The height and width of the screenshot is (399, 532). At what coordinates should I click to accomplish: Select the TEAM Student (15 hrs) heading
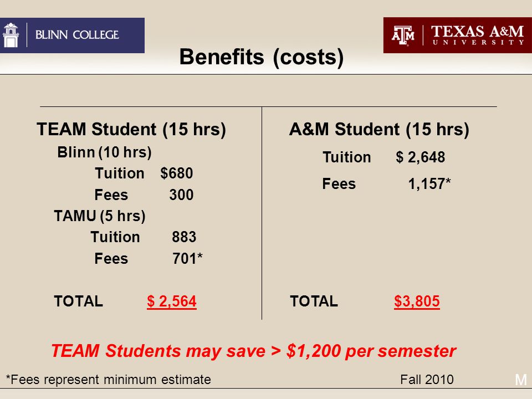(131, 129)
